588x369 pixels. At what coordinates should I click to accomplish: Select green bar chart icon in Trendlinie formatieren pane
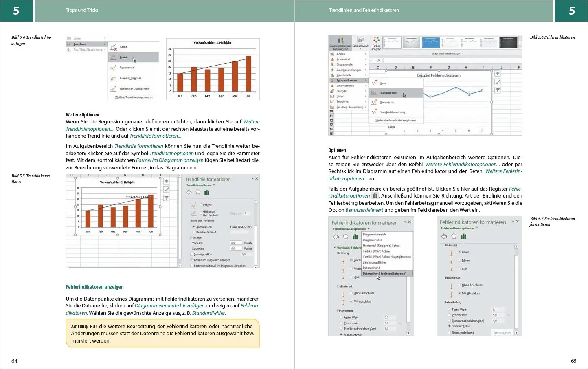207,192
